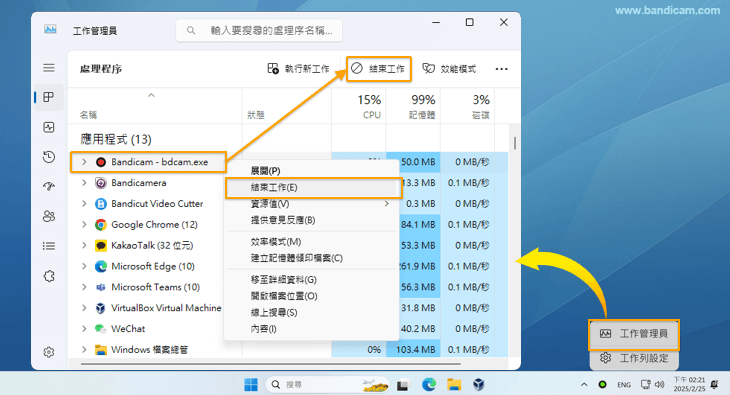Open the more options ellipsis in toolbar
730x395 pixels.
501,69
